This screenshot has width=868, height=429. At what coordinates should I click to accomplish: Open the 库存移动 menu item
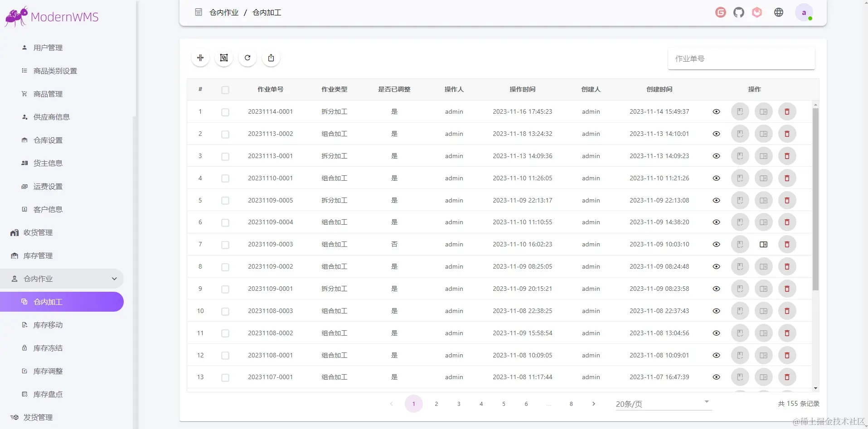48,325
